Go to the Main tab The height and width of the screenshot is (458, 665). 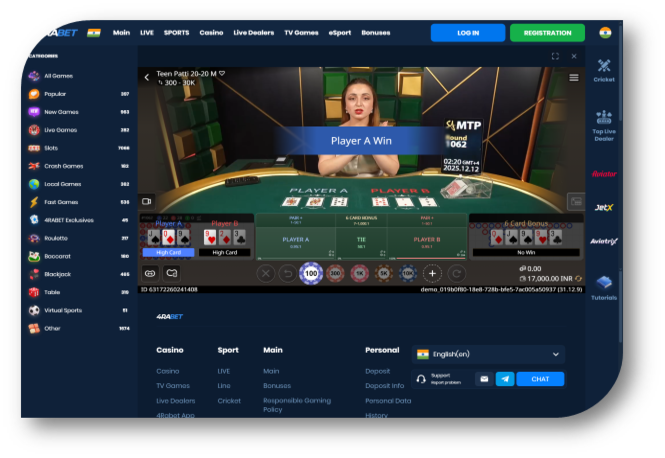[x=121, y=33]
